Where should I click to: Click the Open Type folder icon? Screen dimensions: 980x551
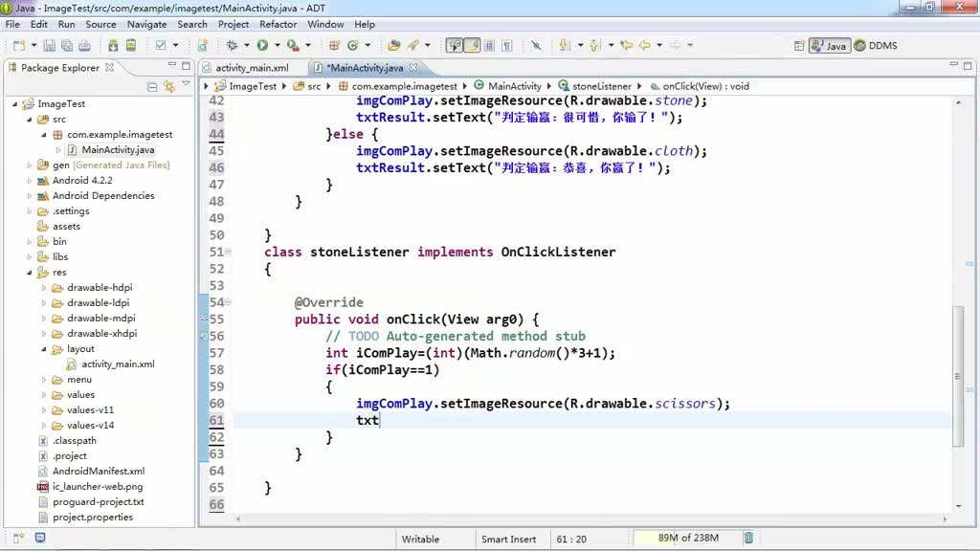[x=393, y=46]
